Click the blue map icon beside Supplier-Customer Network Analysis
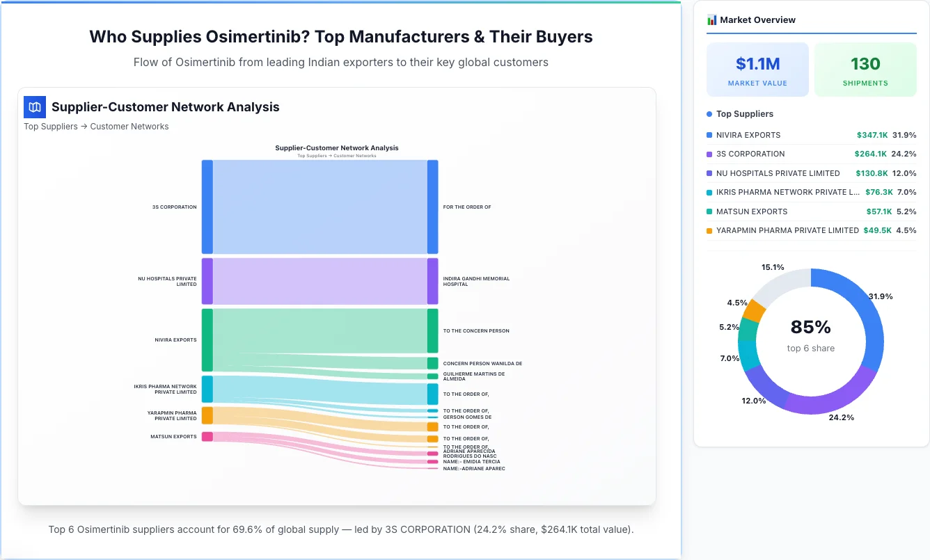Screen dimensions: 930x560 [34, 107]
